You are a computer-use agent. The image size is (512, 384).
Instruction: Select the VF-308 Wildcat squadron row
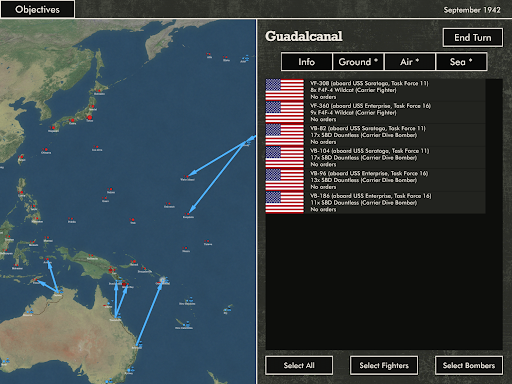tap(375, 90)
